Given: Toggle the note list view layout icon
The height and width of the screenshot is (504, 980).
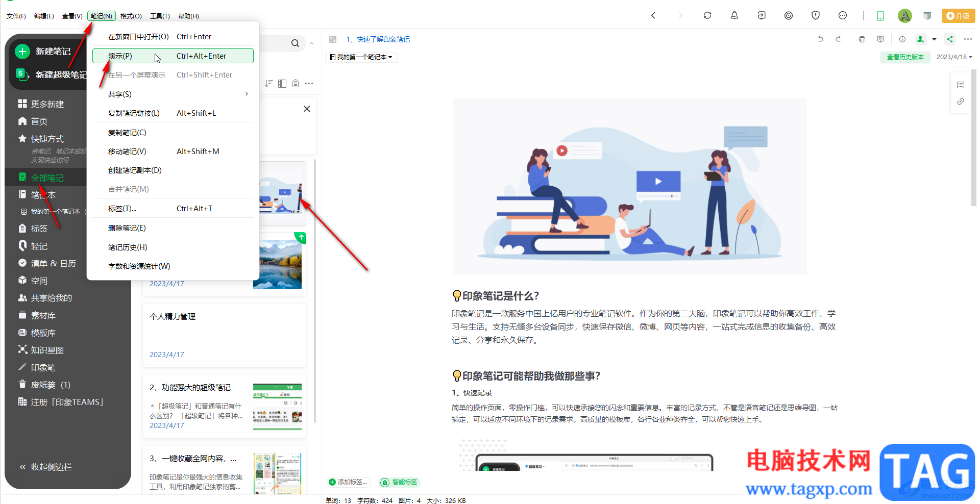Looking at the screenshot, I should [x=282, y=83].
